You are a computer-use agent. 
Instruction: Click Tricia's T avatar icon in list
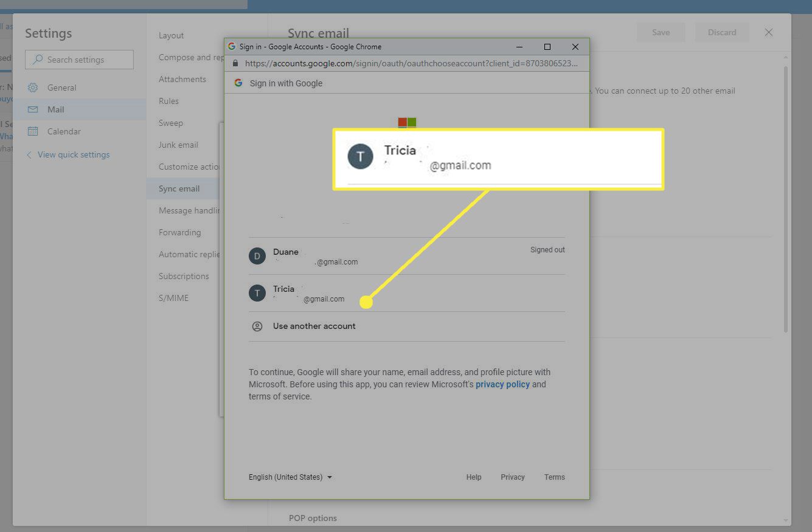tap(257, 293)
